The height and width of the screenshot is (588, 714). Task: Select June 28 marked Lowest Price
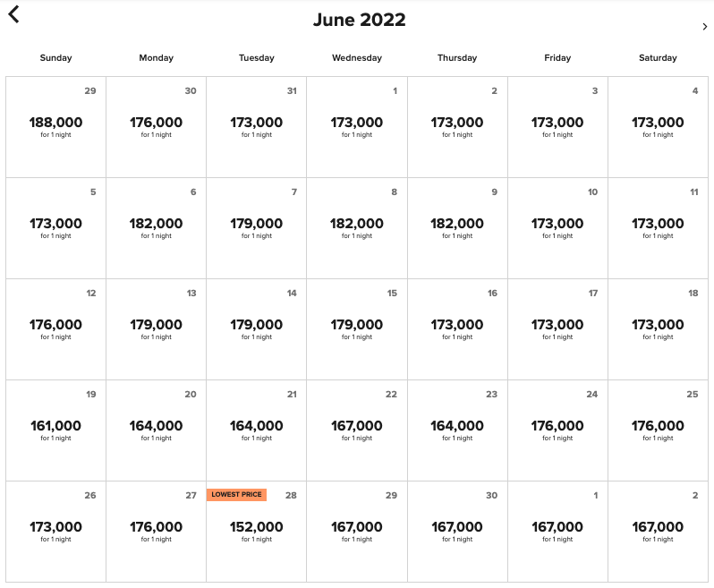(257, 532)
